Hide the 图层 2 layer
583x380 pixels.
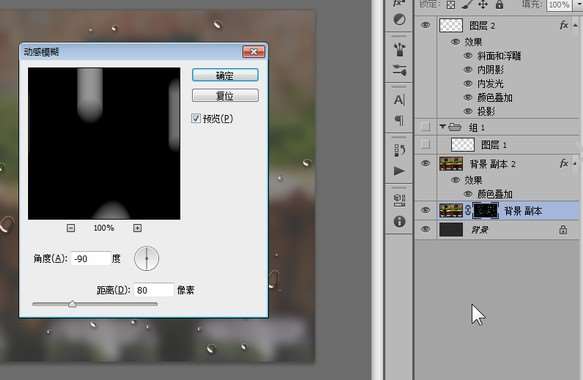426,25
